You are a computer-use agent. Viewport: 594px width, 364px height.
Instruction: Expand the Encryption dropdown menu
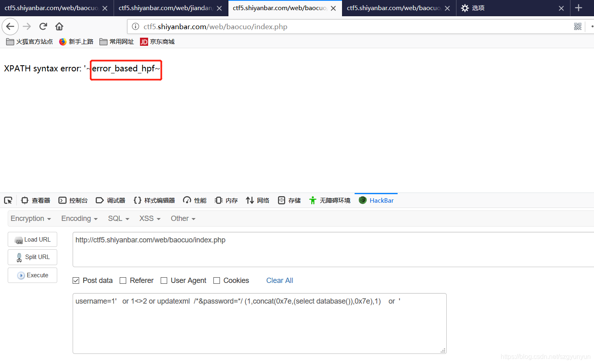[x=31, y=218]
